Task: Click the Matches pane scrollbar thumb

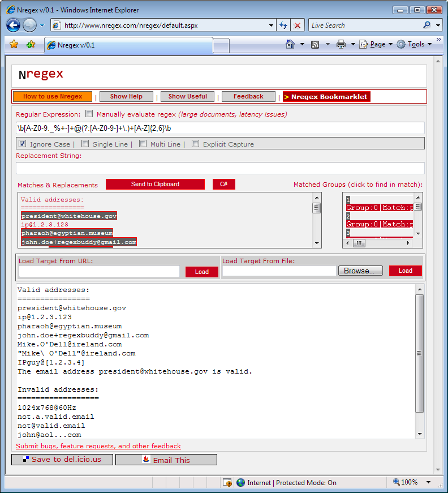Action: pos(317,208)
